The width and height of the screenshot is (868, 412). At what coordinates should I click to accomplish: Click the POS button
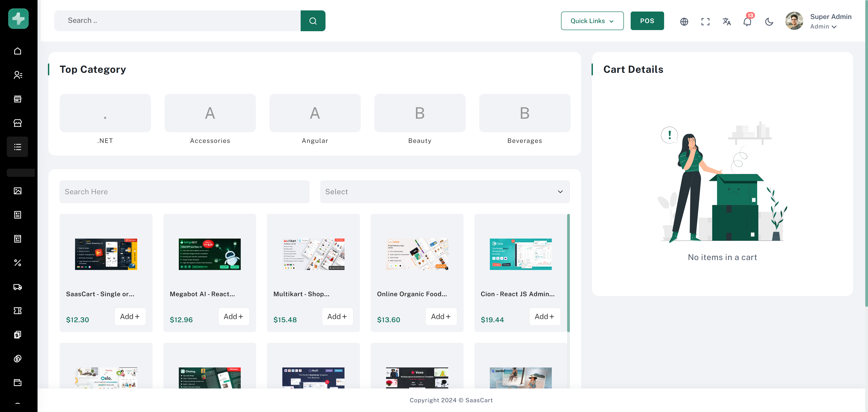click(x=647, y=21)
